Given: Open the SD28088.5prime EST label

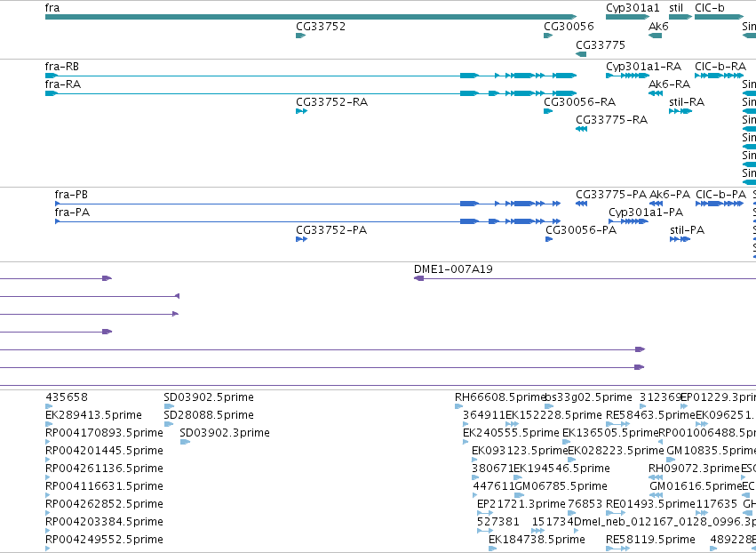Looking at the screenshot, I should 209,415.
